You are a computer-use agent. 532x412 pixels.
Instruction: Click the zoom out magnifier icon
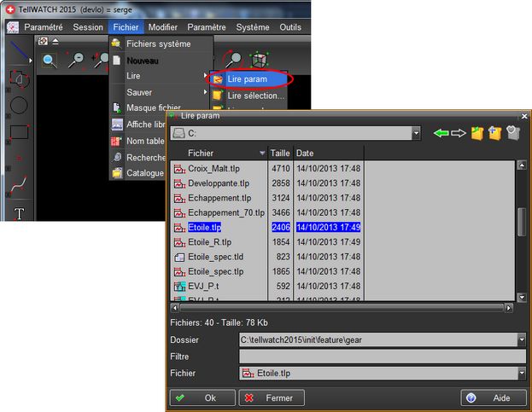tap(76, 61)
